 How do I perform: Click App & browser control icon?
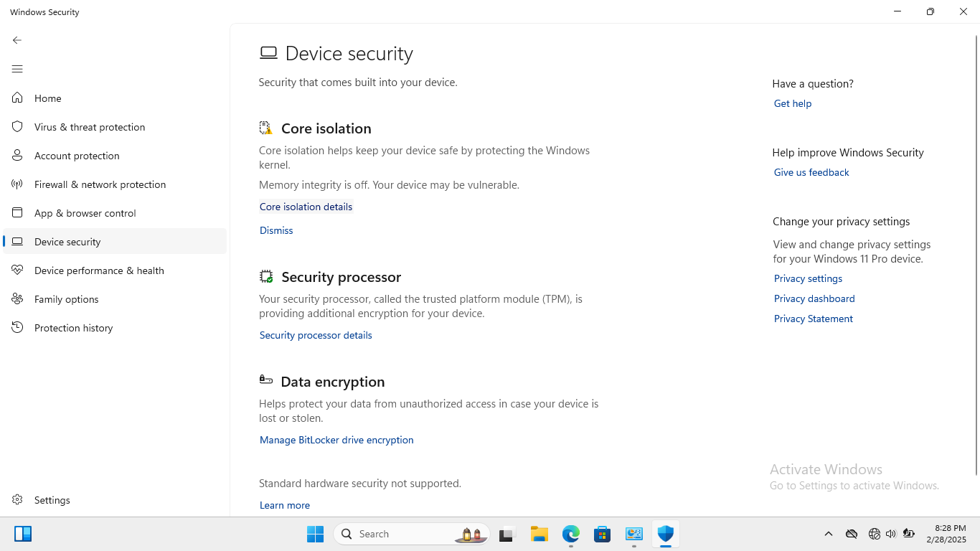[17, 213]
